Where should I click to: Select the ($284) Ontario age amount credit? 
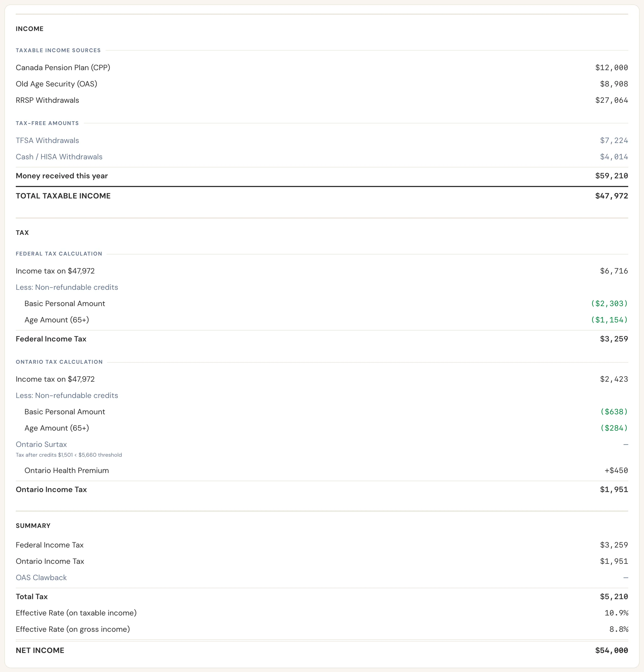click(614, 428)
